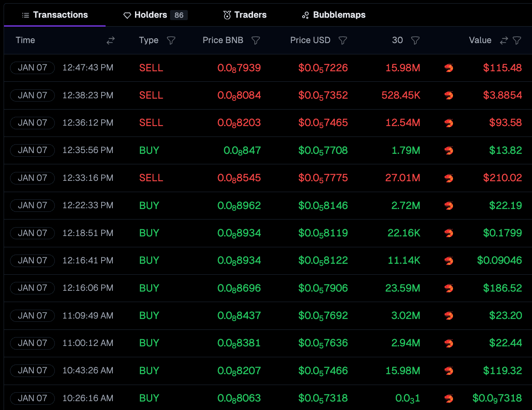Open the Type column filter funnel
This screenshot has height=410, width=532.
[171, 40]
